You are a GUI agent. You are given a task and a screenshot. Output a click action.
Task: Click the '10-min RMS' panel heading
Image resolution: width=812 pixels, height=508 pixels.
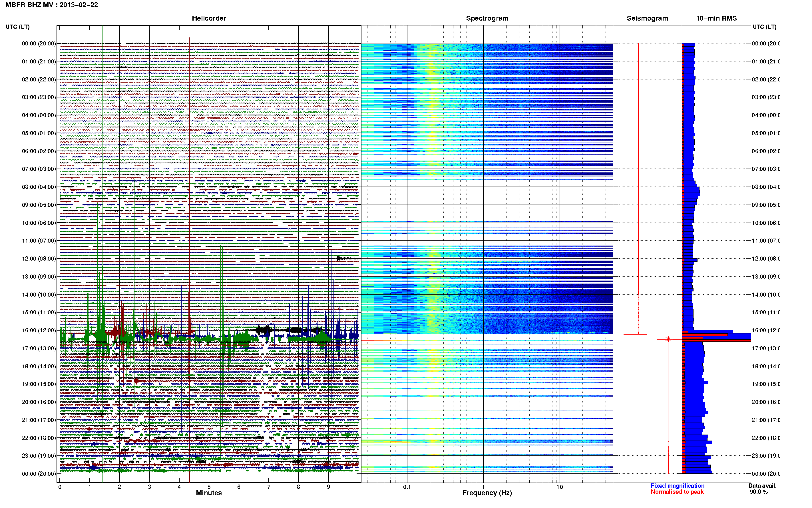pyautogui.click(x=716, y=18)
